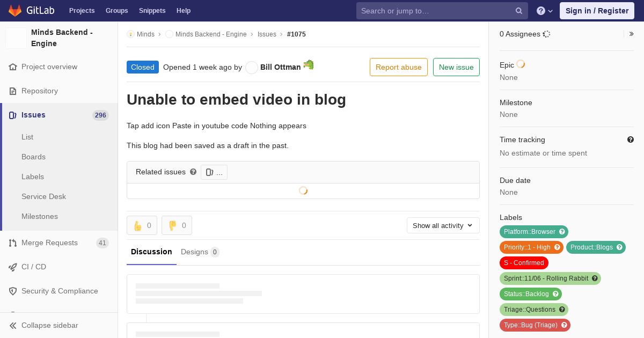The height and width of the screenshot is (338, 644).
Task: Click the #1075 issue breadcrumb
Action: (x=296, y=34)
